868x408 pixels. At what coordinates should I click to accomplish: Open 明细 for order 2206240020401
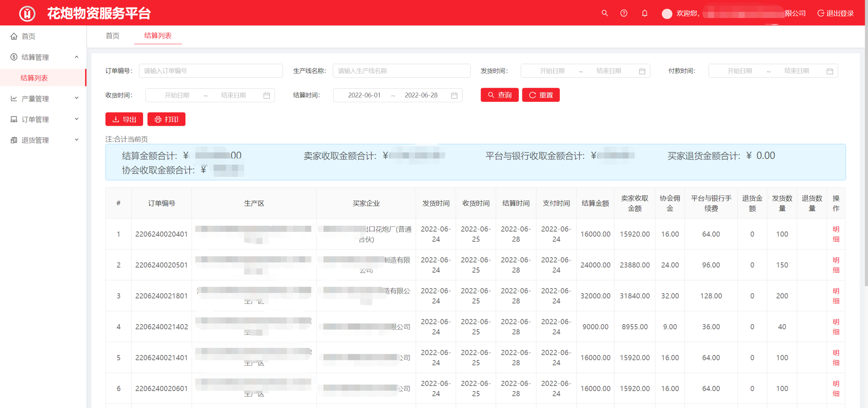(x=836, y=234)
